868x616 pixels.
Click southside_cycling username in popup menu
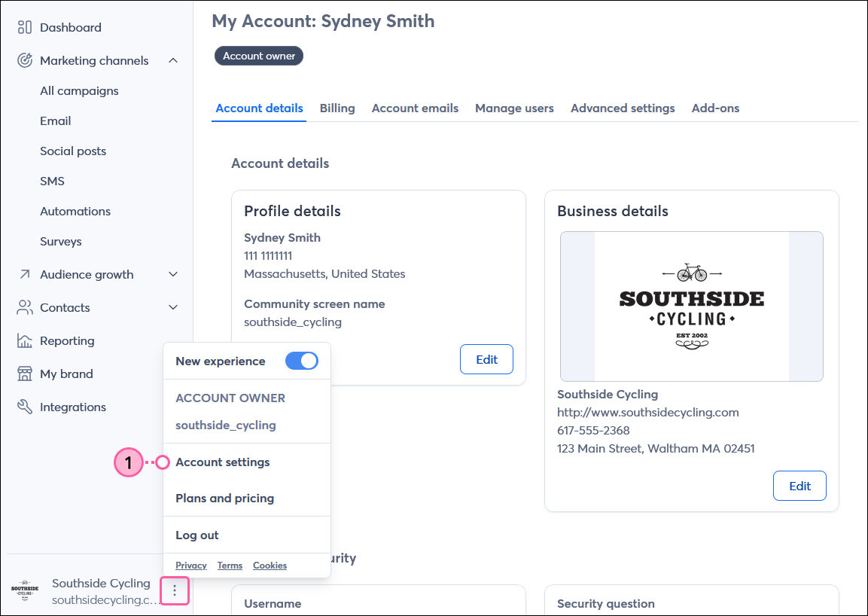[x=225, y=425]
